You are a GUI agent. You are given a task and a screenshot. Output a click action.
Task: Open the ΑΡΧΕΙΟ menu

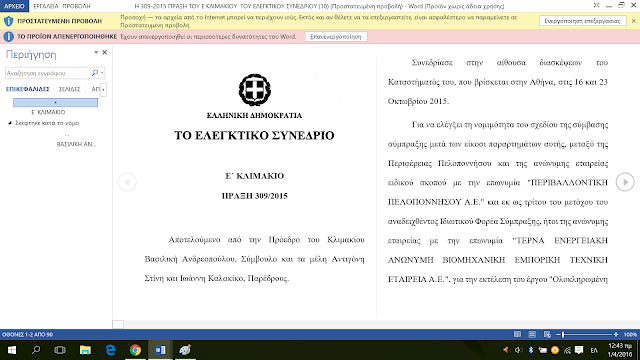coord(14,6)
